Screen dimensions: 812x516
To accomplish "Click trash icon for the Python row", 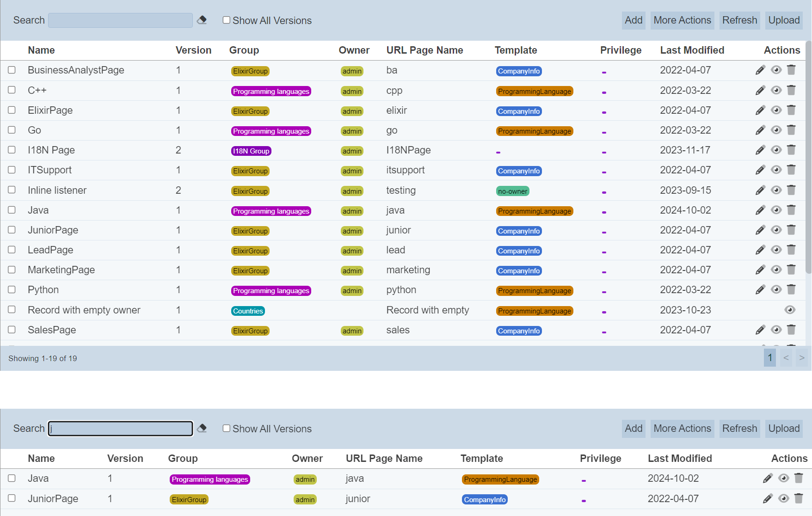I will tap(791, 290).
